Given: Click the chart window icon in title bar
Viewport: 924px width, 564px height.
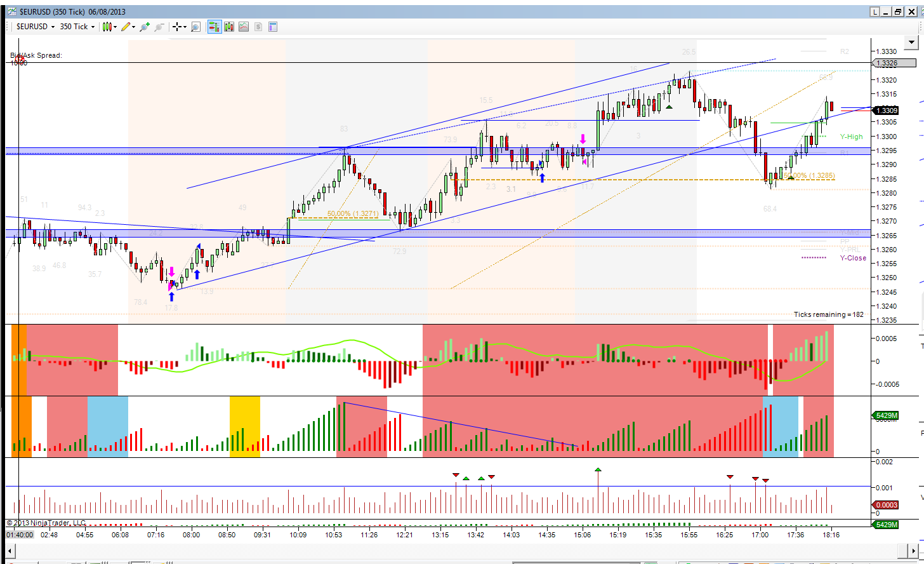Looking at the screenshot, I should click(x=12, y=11).
